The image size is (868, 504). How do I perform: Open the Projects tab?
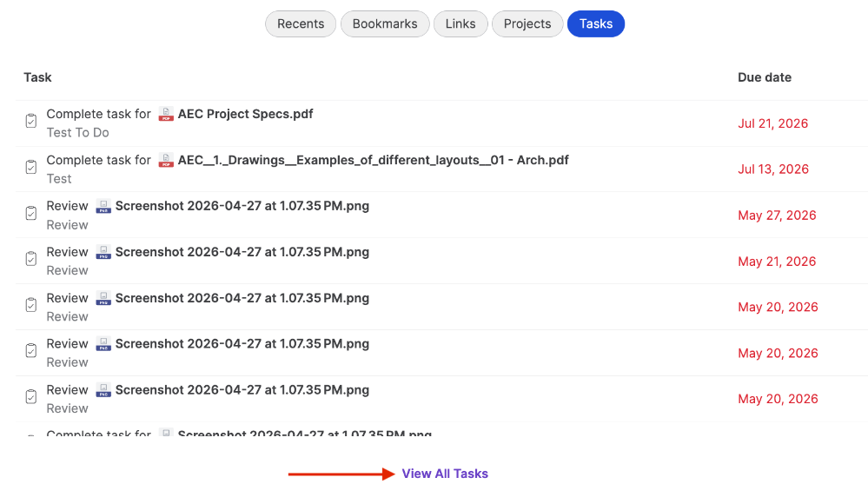[527, 23]
